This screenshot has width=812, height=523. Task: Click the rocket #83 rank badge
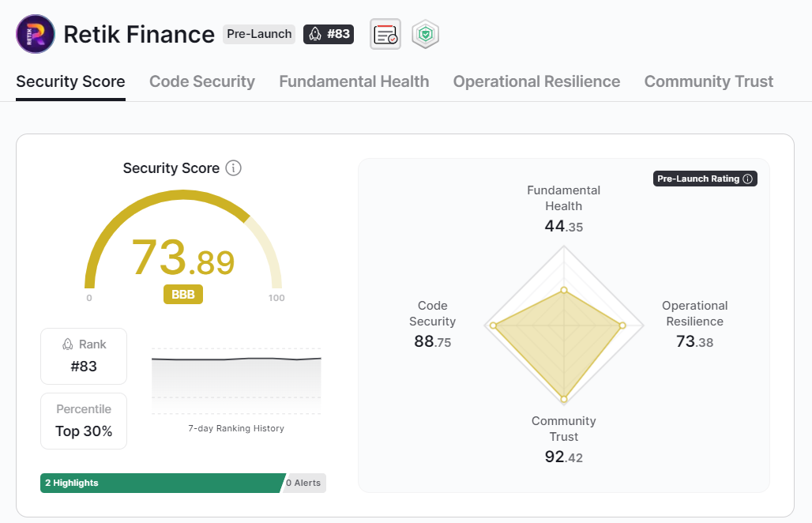pos(329,34)
